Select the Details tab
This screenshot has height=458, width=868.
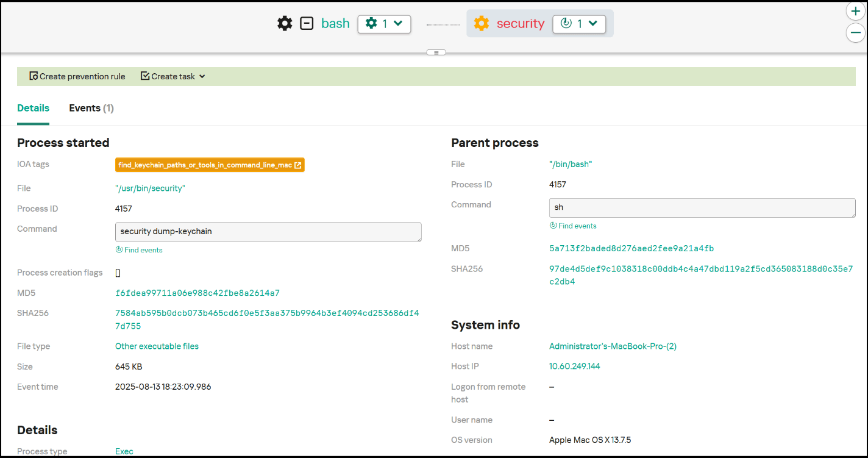pos(33,108)
